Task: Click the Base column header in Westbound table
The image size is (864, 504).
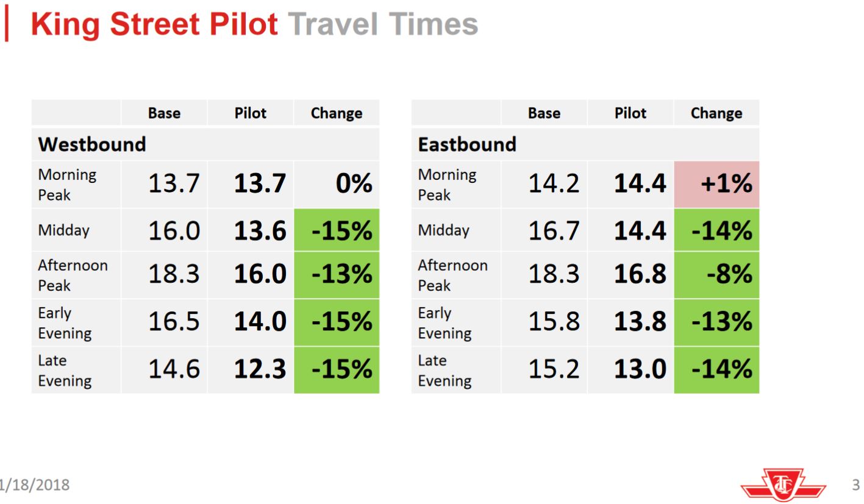Action: [164, 113]
